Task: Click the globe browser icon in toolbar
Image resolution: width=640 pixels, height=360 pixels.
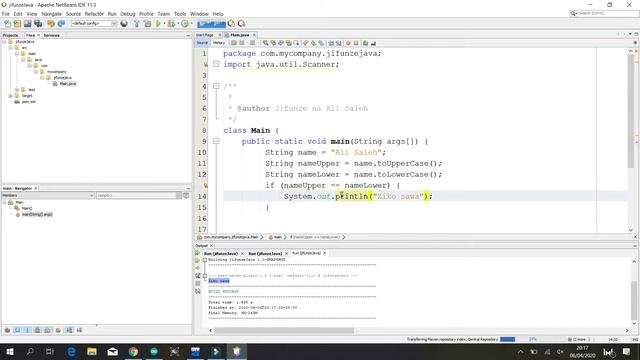Action: click(x=124, y=24)
